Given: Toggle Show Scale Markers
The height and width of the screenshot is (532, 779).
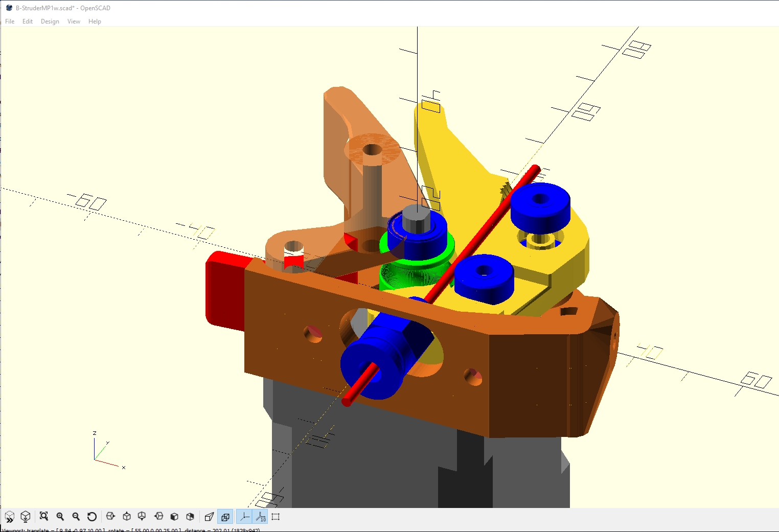Looking at the screenshot, I should coord(260,517).
